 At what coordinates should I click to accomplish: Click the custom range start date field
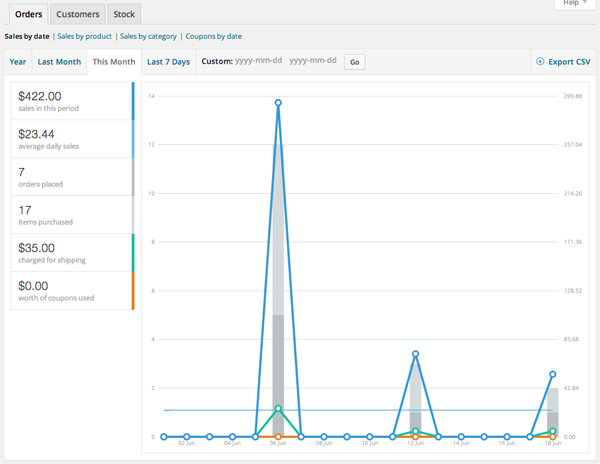pyautogui.click(x=258, y=62)
